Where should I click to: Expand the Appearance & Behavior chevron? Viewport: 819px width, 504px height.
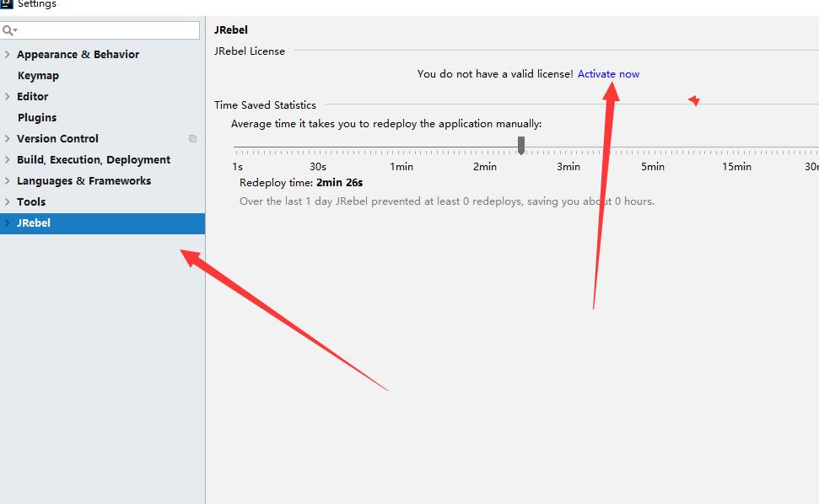click(x=8, y=54)
